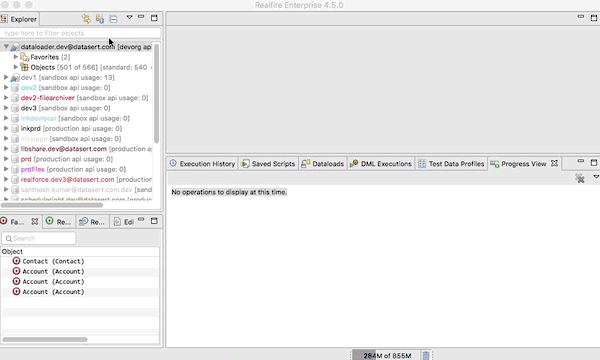Viewport: 600px width, 360px height.
Task: Click the collapse all icon in Explorer
Action: click(113, 19)
